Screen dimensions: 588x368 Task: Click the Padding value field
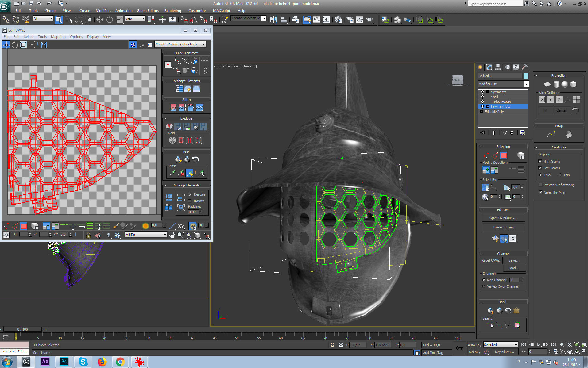click(x=193, y=212)
